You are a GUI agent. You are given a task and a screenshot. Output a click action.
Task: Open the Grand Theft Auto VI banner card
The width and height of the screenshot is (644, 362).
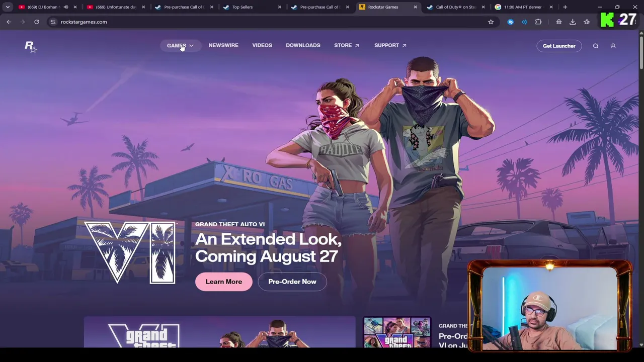(x=220, y=332)
